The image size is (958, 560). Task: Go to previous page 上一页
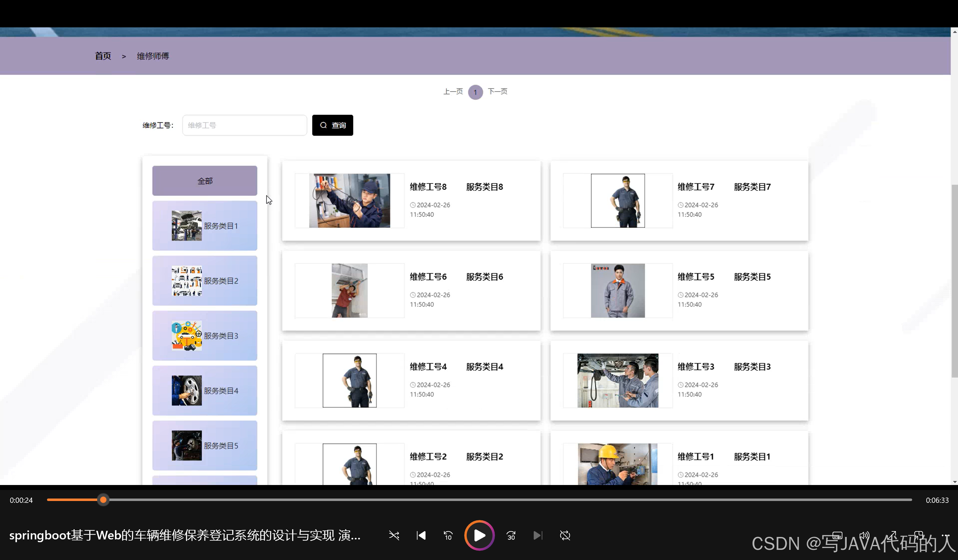click(453, 92)
